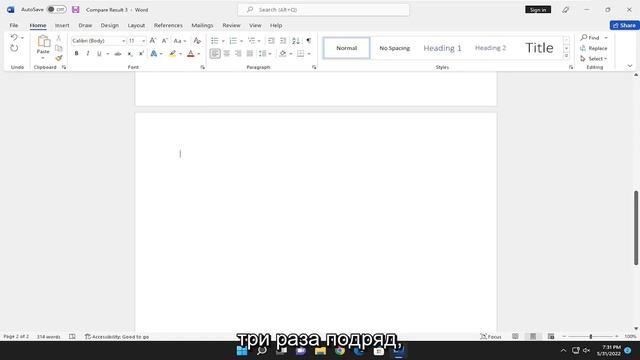The width and height of the screenshot is (640, 360).
Task: Toggle Show/Hide paragraph marks
Action: pyautogui.click(x=309, y=40)
